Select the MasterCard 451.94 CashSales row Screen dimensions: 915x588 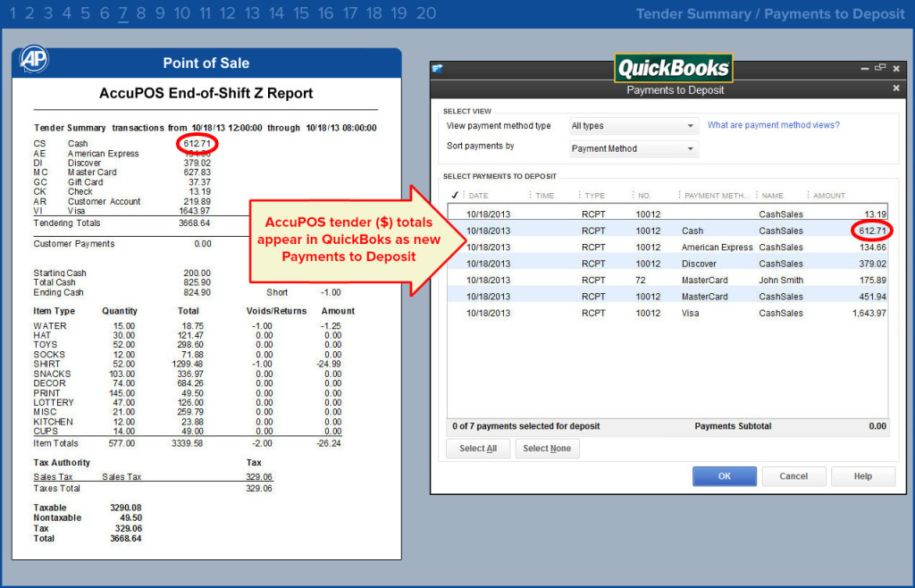667,297
